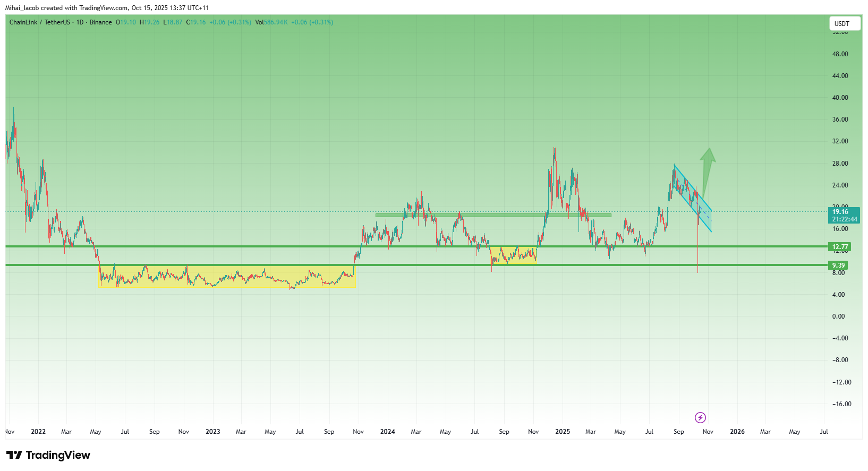Image resolution: width=868 pixels, height=471 pixels.
Task: Click the 2026 label on time axis
Action: tap(737, 432)
